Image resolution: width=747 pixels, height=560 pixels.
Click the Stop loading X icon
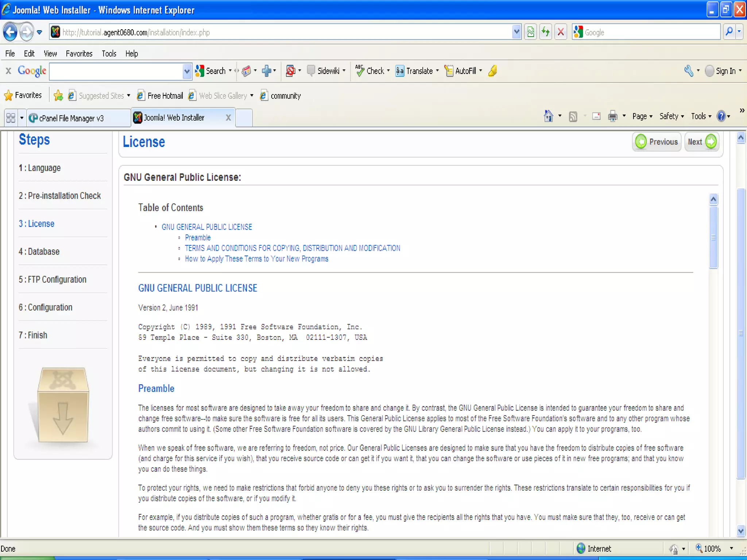pos(561,32)
